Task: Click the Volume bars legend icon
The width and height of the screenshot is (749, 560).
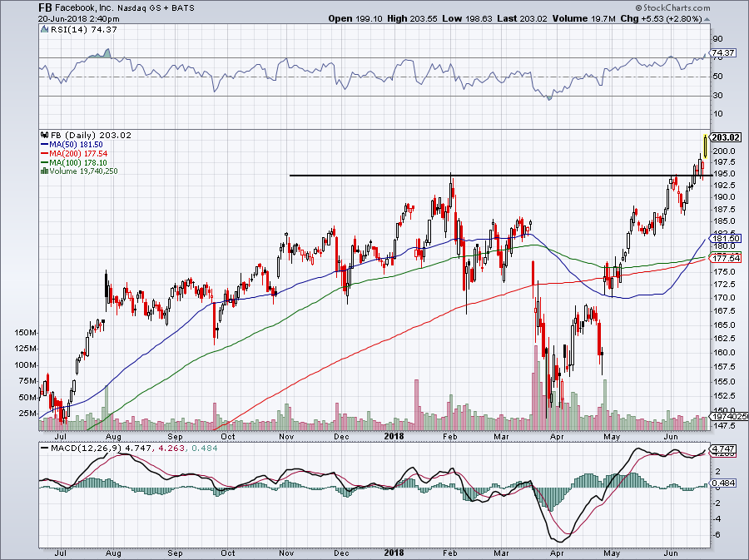Action: 45,171
